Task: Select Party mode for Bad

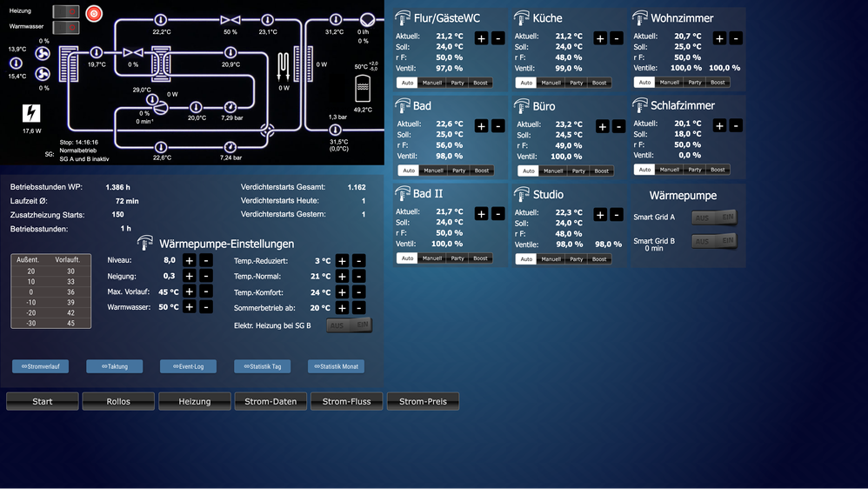Action: (x=458, y=171)
